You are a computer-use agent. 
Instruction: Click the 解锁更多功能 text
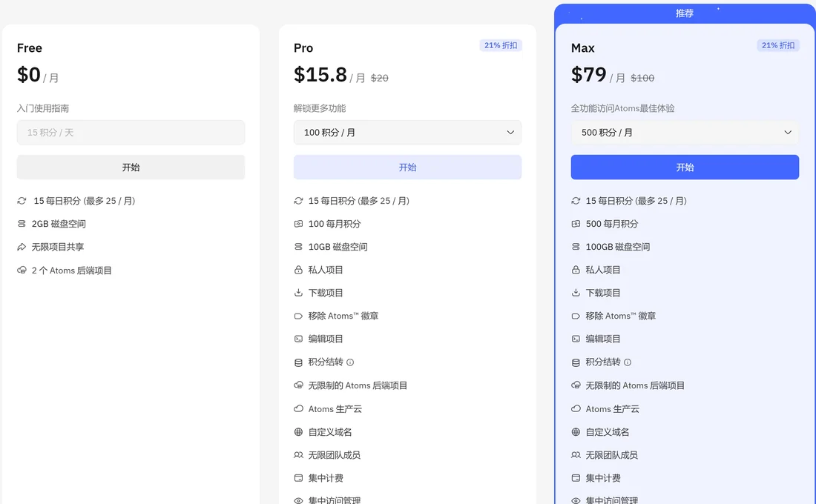pyautogui.click(x=320, y=108)
